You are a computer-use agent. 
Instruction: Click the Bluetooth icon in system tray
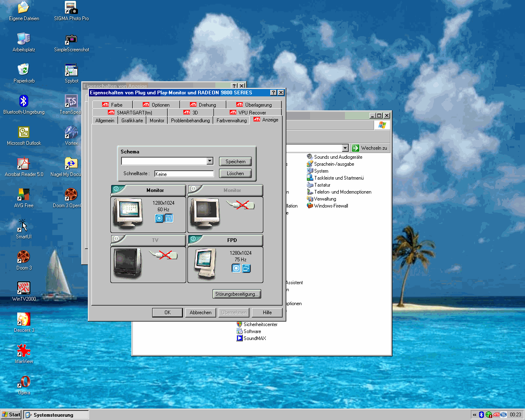pyautogui.click(x=482, y=415)
